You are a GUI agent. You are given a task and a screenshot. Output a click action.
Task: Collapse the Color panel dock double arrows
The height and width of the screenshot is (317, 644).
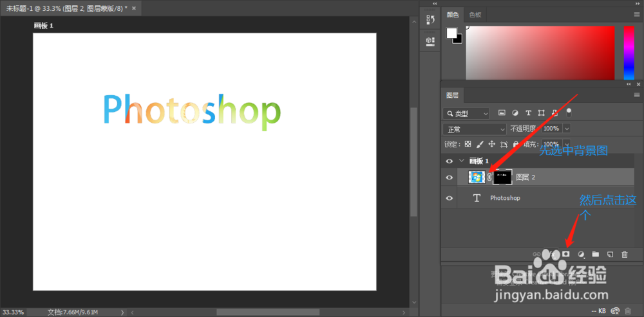click(x=638, y=3)
